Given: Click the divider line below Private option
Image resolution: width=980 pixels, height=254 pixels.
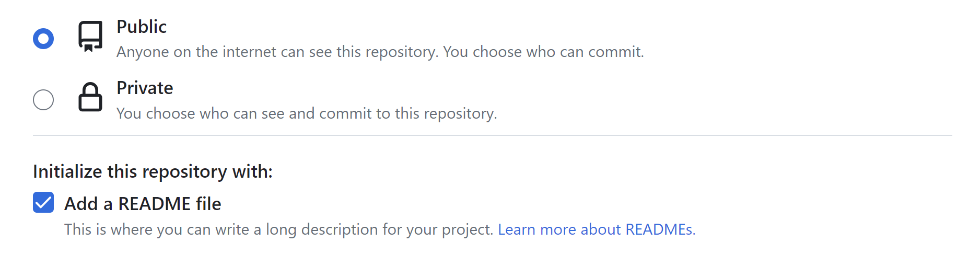Looking at the screenshot, I should pyautogui.click(x=492, y=135).
